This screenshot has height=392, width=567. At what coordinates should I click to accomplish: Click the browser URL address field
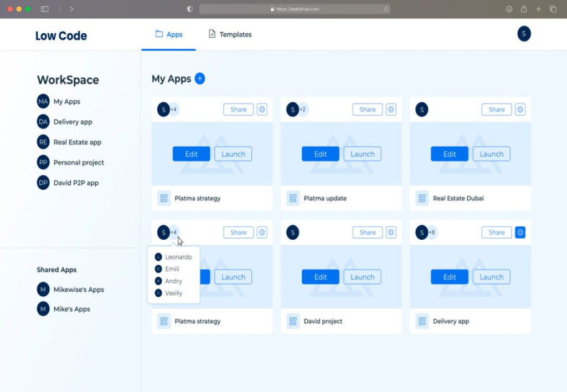coord(295,9)
